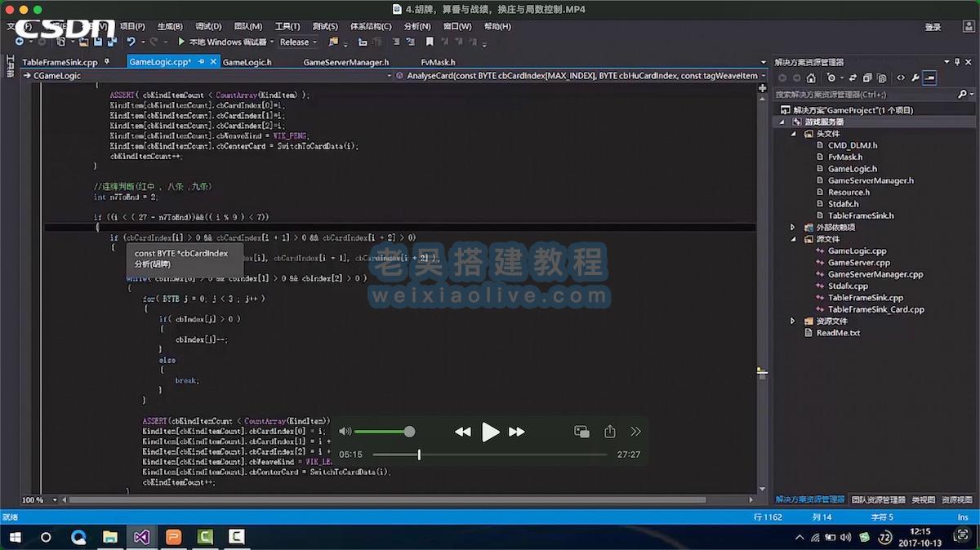The image size is (980, 550).
Task: Click the video progress bar track
Action: pos(506,455)
